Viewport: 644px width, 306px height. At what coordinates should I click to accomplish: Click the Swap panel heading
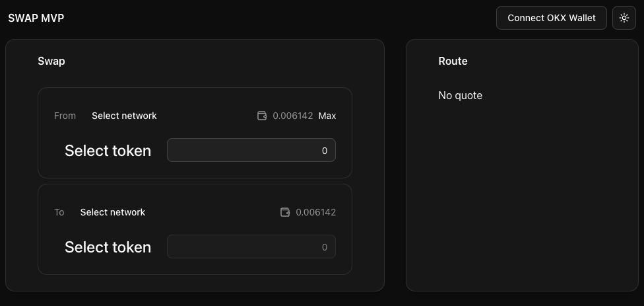coord(51,61)
